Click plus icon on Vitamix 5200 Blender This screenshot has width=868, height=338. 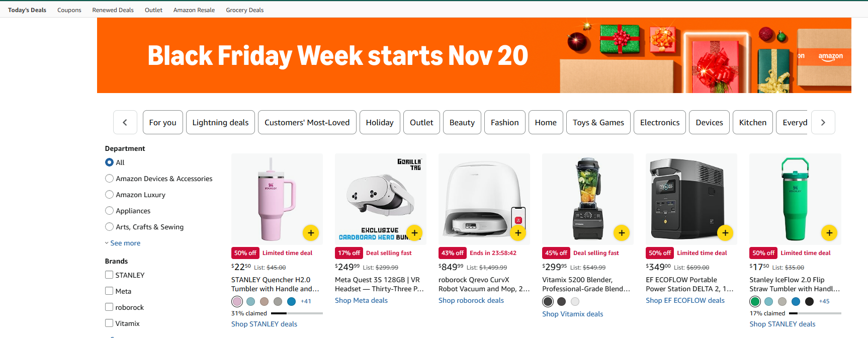point(622,233)
